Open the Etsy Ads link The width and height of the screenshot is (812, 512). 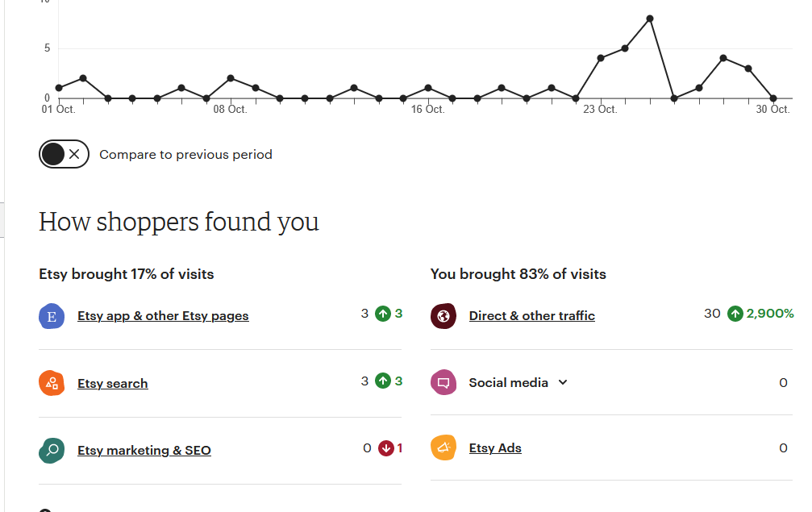tap(495, 448)
